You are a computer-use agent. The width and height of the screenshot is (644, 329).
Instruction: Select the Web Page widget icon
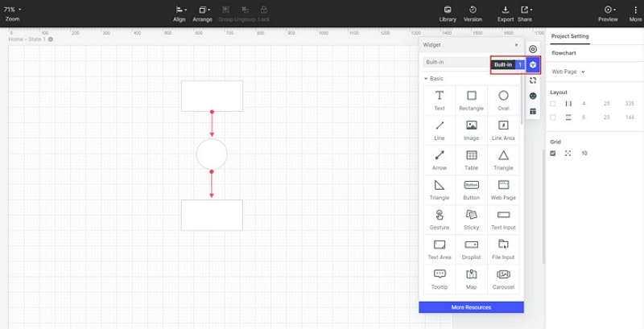click(x=503, y=185)
